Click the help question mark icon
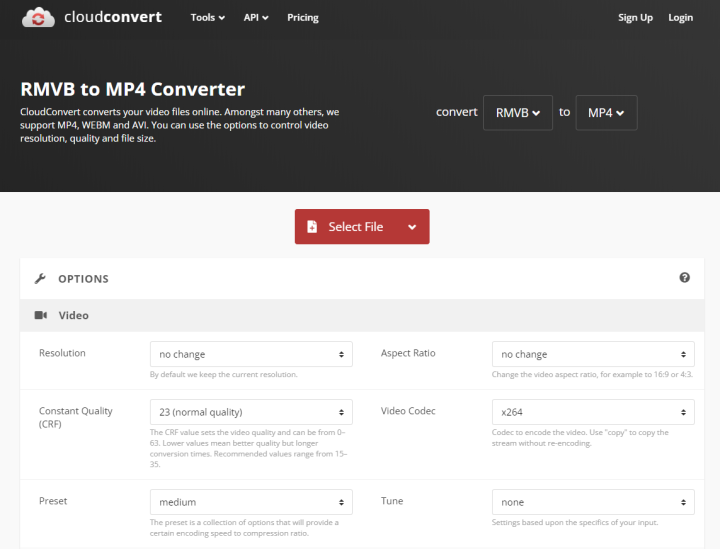The height and width of the screenshot is (549, 720). point(684,278)
